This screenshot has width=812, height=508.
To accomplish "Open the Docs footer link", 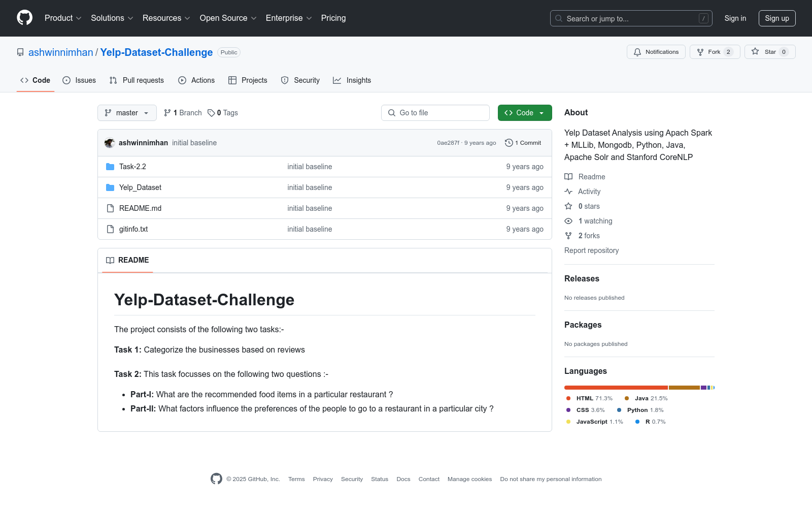I will coord(403,479).
